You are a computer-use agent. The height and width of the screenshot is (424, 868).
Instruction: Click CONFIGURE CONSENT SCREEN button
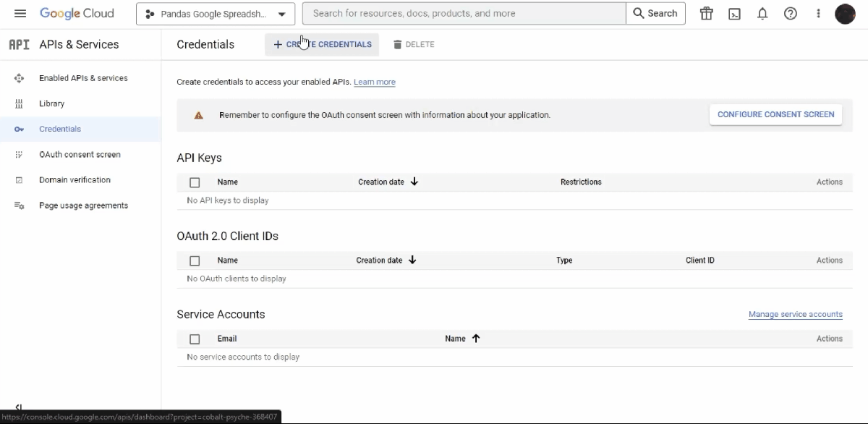pyautogui.click(x=775, y=114)
